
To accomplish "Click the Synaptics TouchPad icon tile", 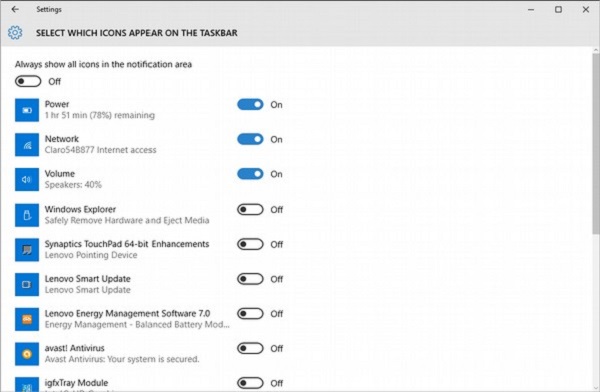I will coord(27,250).
